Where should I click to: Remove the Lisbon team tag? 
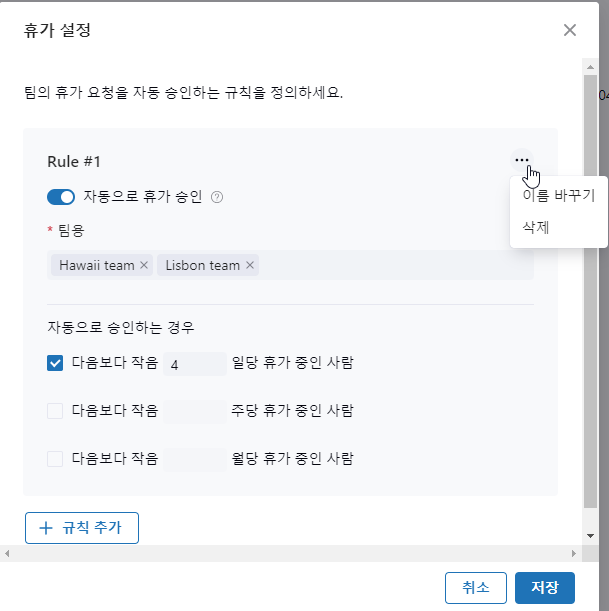click(x=250, y=265)
